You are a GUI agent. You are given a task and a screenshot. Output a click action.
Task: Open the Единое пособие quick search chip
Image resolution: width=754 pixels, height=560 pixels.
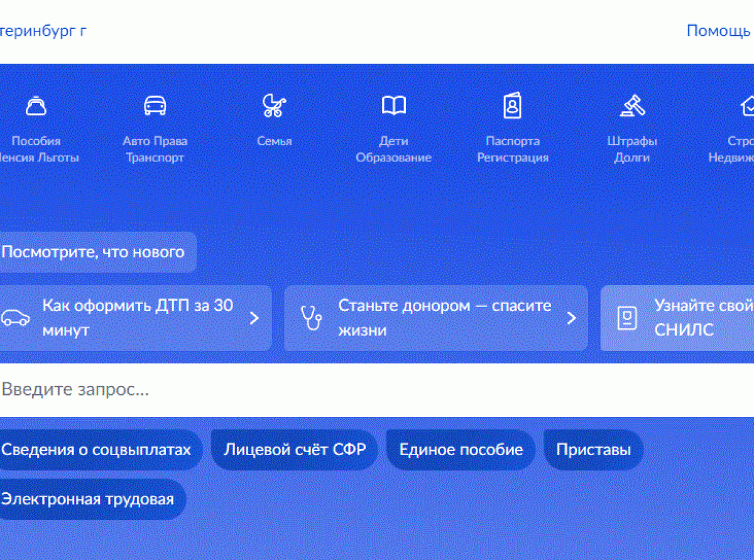coord(461,450)
